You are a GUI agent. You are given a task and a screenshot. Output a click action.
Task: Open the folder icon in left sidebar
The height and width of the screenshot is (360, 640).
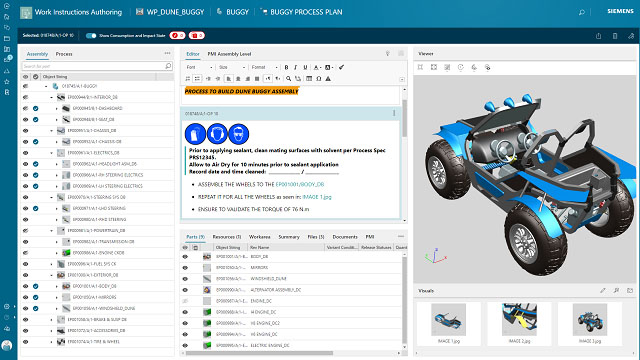click(7, 38)
